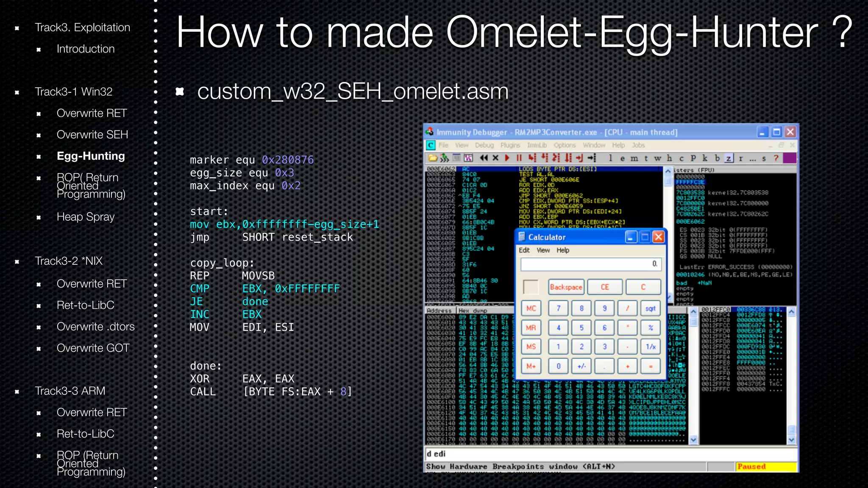Viewport: 868px width, 488px height.
Task: Click the Calculator 5 key
Action: point(581,327)
